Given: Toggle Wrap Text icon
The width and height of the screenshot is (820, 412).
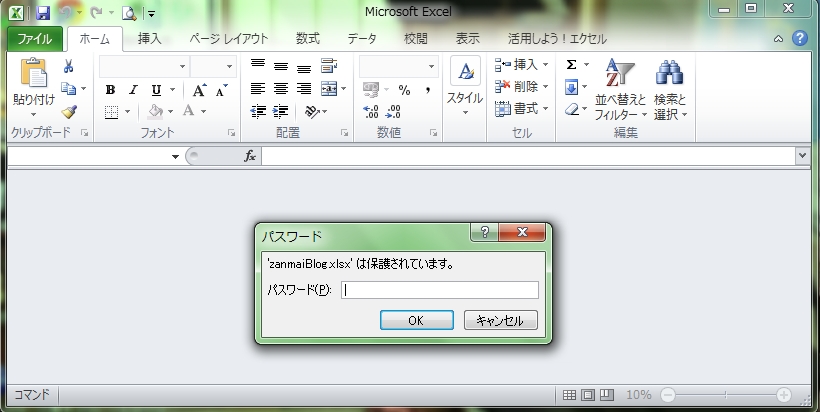Looking at the screenshot, I should [329, 66].
